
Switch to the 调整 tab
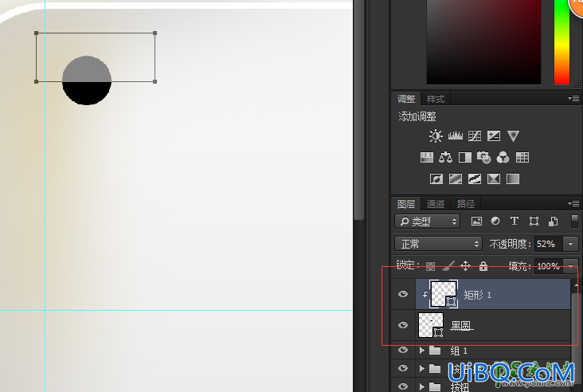click(406, 99)
